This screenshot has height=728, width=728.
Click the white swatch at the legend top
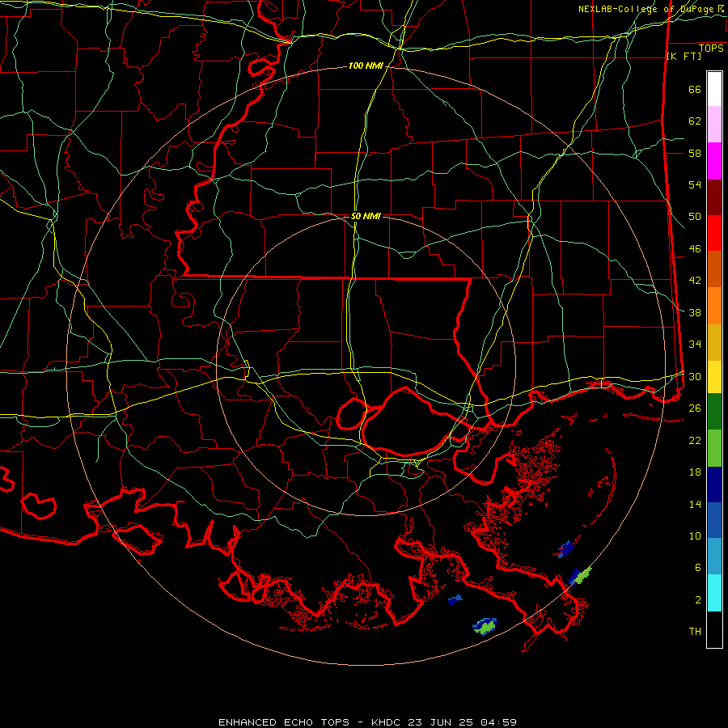pyautogui.click(x=714, y=89)
